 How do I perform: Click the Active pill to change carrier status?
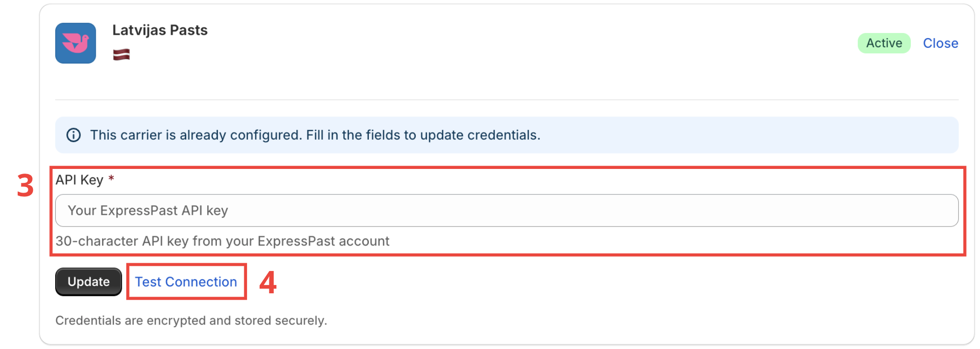click(x=883, y=43)
